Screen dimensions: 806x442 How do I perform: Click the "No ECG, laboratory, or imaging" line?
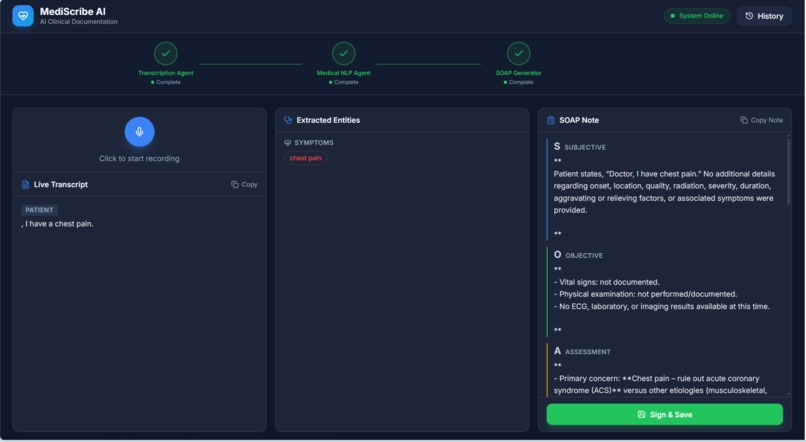(x=662, y=306)
